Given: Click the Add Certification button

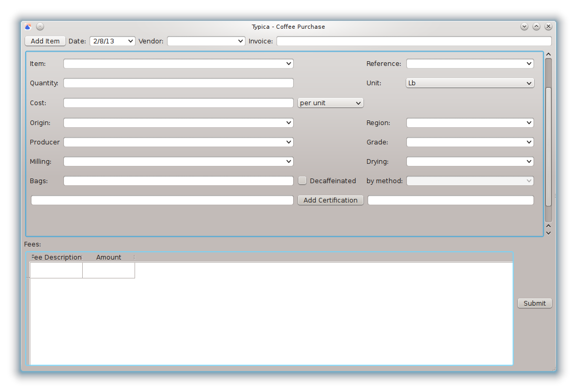Looking at the screenshot, I should point(330,200).
